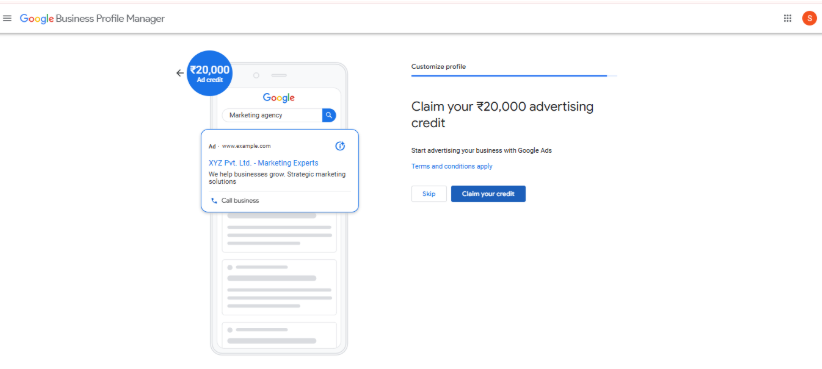Select the Marketing agency search field
The image size is (822, 369).
pos(272,115)
